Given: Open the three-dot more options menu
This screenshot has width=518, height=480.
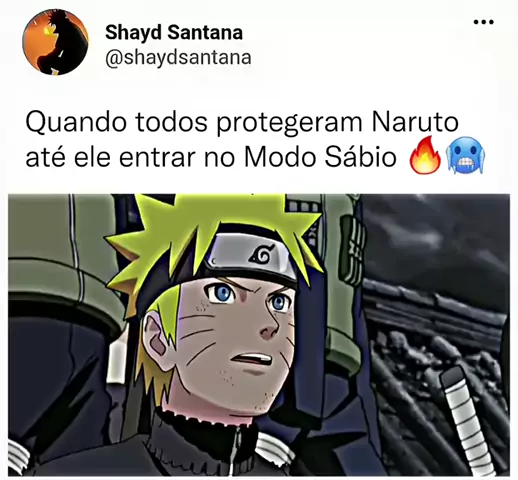Looking at the screenshot, I should click(x=483, y=22).
